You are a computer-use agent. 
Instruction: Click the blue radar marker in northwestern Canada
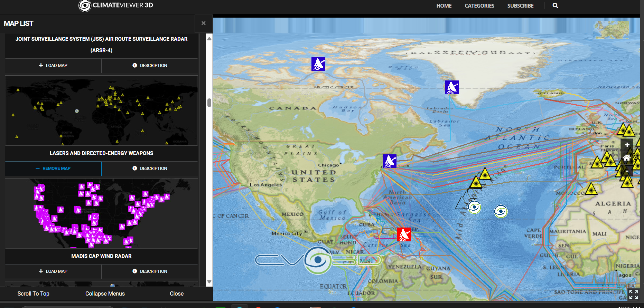coord(318,64)
